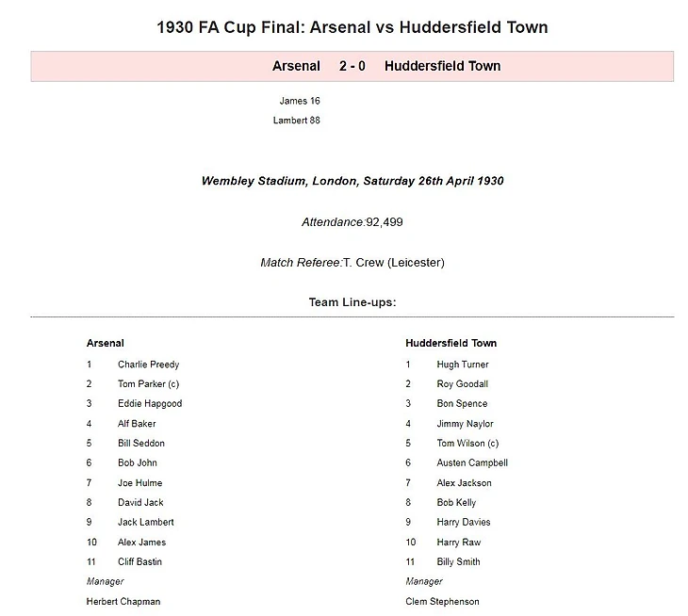Click the Lambert 88 goal entry
Image resolution: width=688 pixels, height=616 pixels.
(296, 121)
